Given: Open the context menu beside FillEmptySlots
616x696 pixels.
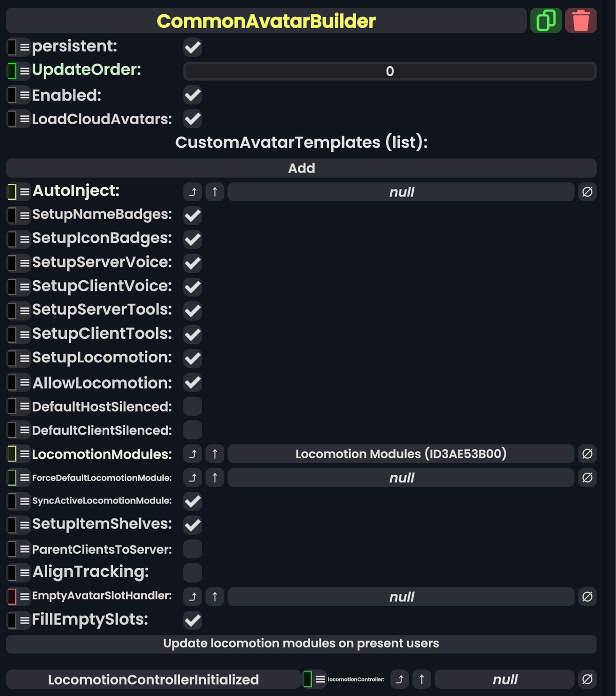Looking at the screenshot, I should coord(24,620).
